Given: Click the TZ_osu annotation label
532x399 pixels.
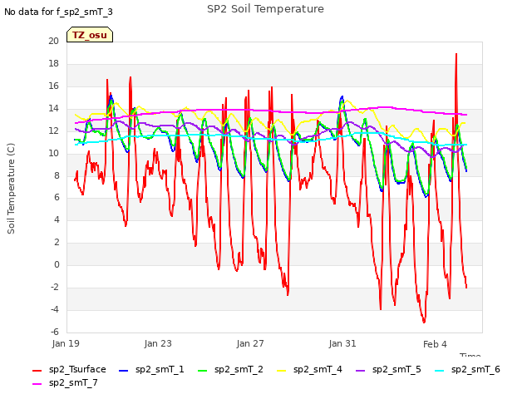Looking at the screenshot, I should (90, 35).
